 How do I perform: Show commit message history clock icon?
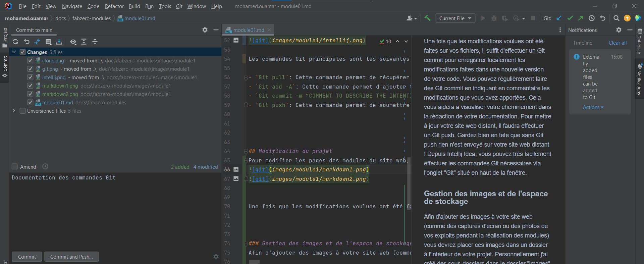pos(45,166)
